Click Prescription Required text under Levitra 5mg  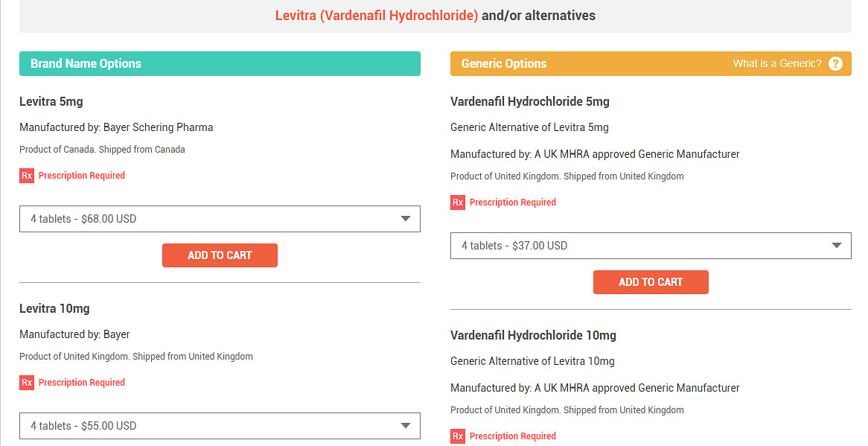pyautogui.click(x=82, y=176)
